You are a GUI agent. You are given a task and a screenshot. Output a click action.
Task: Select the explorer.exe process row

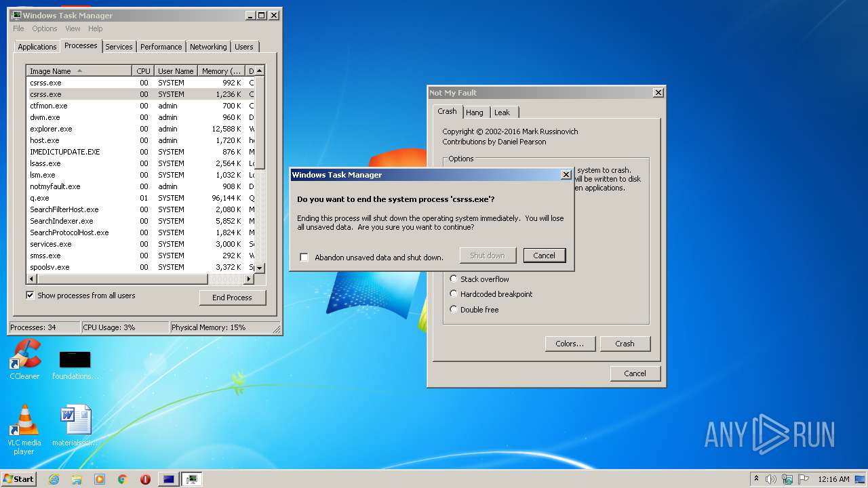(140, 129)
